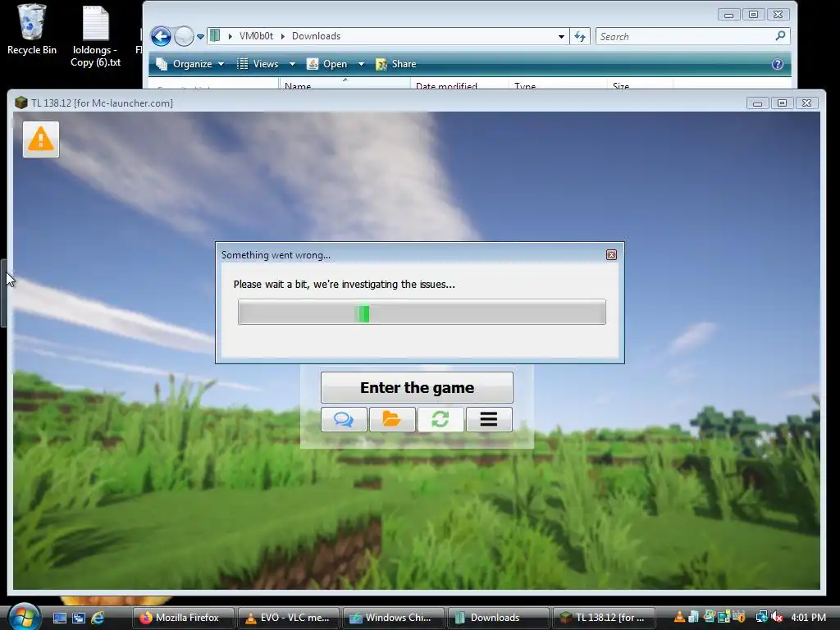
Task: Switch to Downloads taskbar button
Action: 499,618
